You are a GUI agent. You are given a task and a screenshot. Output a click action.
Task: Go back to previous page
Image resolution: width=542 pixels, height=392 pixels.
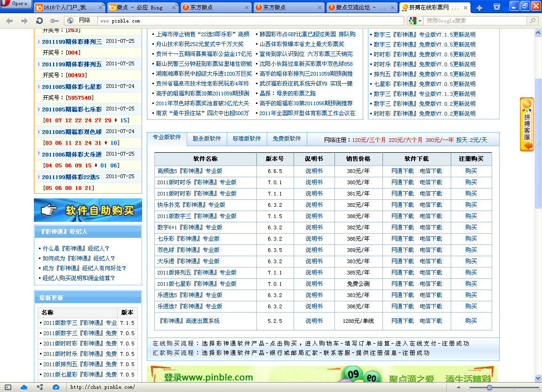[x=10, y=21]
